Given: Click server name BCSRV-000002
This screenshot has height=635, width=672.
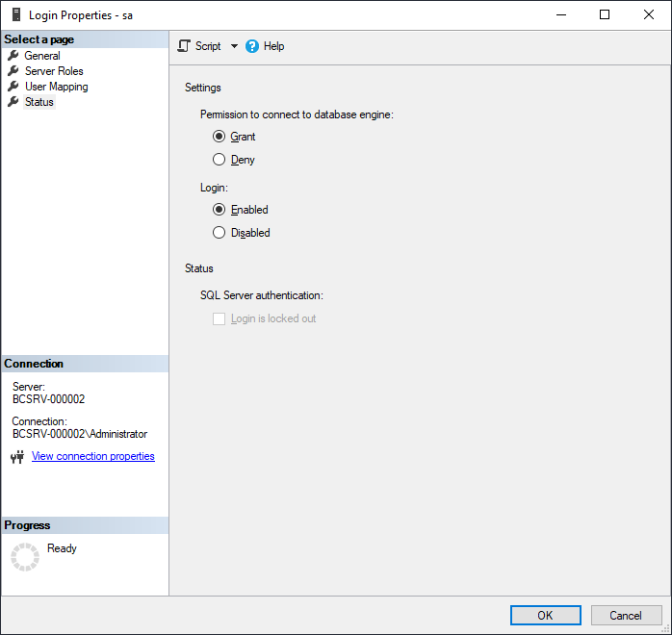Looking at the screenshot, I should 49,399.
